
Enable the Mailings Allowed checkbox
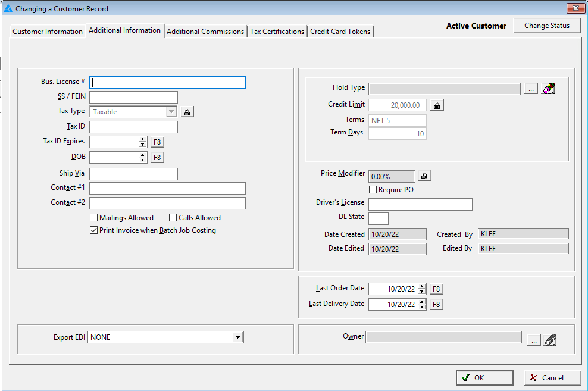tap(94, 218)
